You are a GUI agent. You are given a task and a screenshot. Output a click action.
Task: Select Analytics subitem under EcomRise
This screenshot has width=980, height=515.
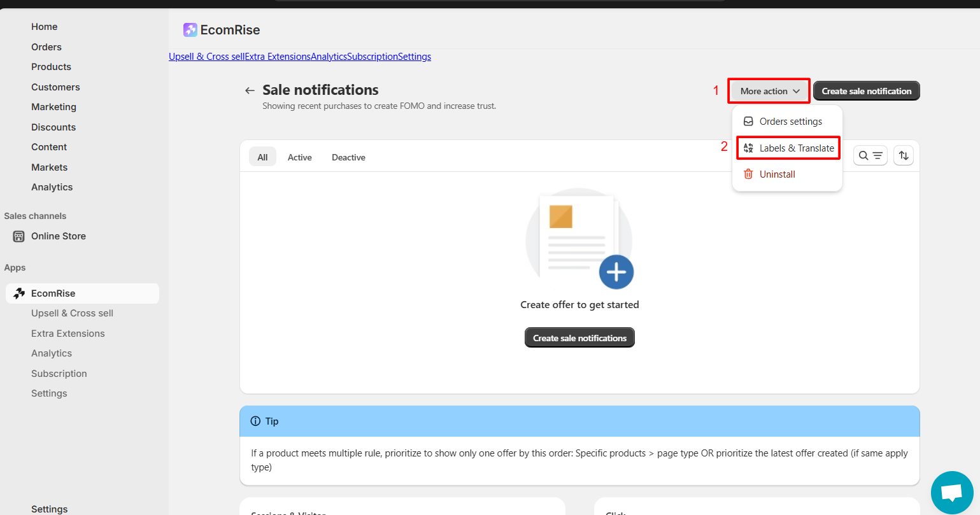point(52,353)
